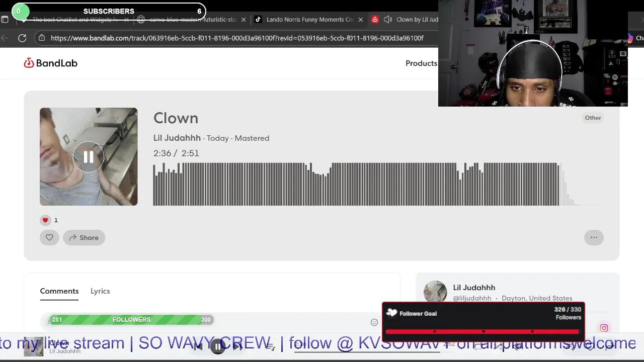The image size is (644, 362).
Task: Click the 2:36 / 2:51 time display
Action: coord(176,153)
